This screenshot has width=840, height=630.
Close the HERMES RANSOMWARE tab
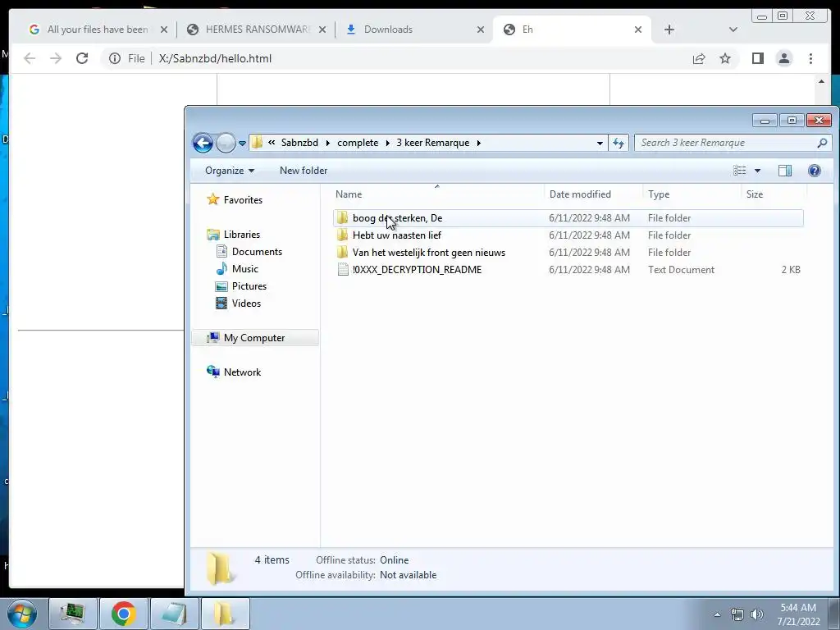tap(322, 30)
